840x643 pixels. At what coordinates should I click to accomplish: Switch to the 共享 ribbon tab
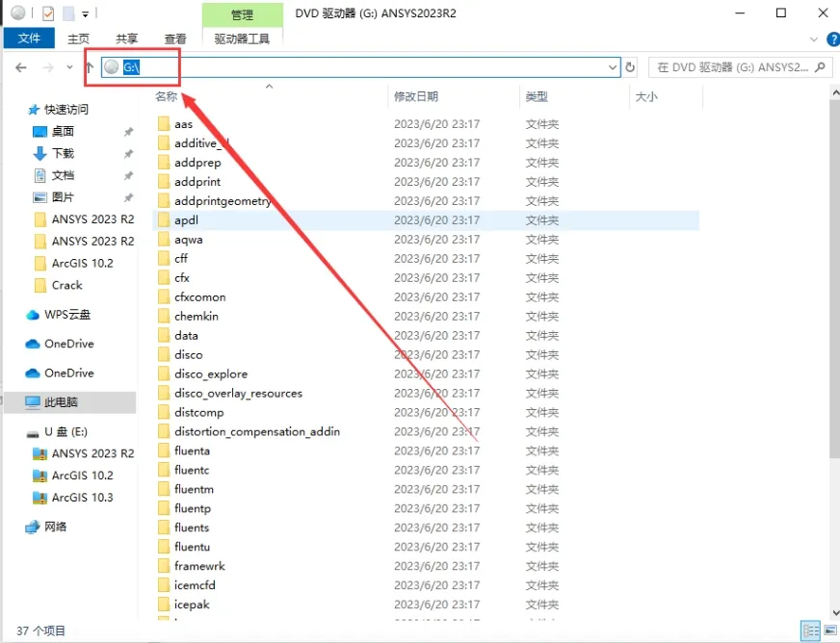[x=126, y=39]
